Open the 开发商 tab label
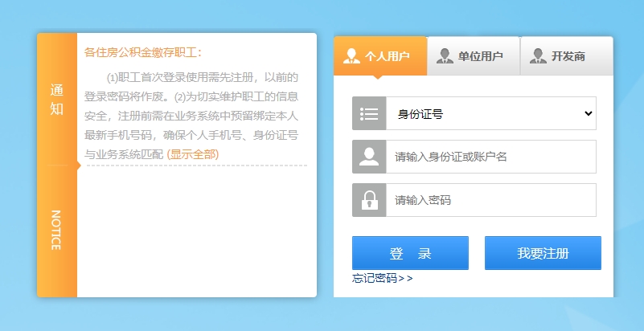 [568, 56]
